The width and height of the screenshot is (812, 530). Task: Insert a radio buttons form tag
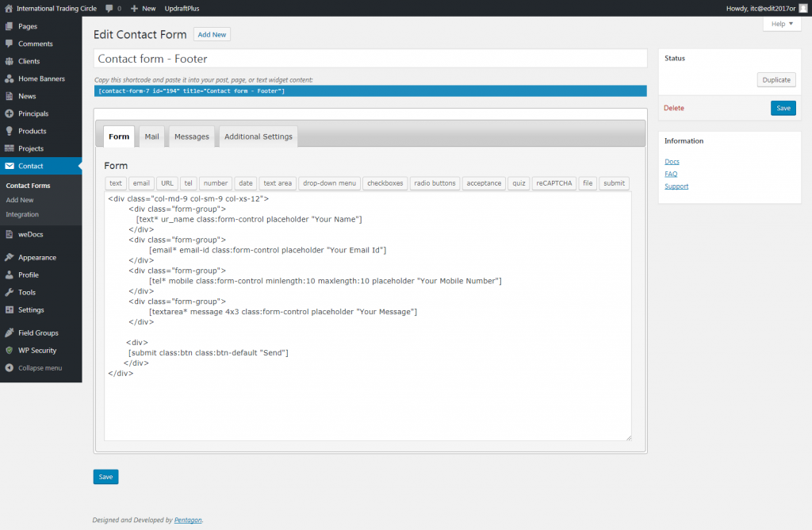click(x=435, y=183)
